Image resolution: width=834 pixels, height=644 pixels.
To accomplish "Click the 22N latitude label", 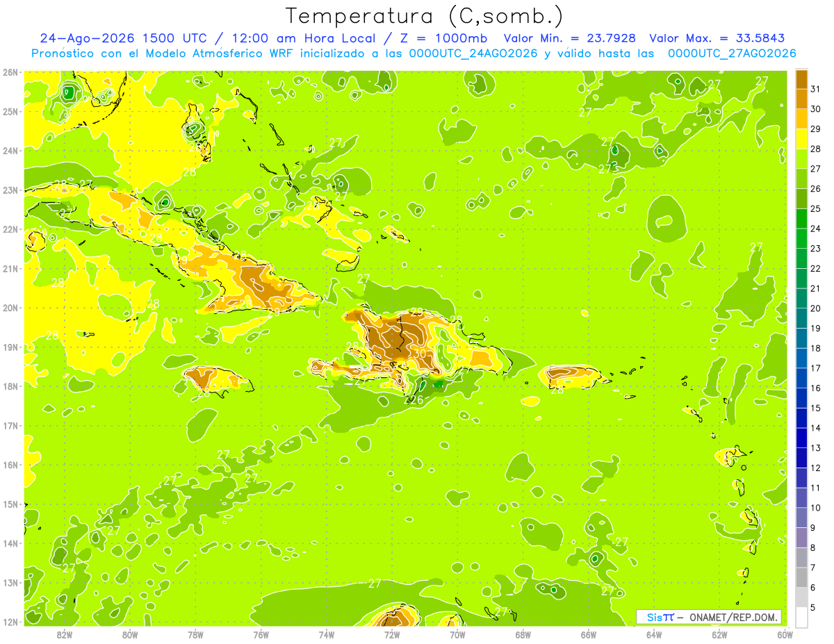I will pos(10,229).
